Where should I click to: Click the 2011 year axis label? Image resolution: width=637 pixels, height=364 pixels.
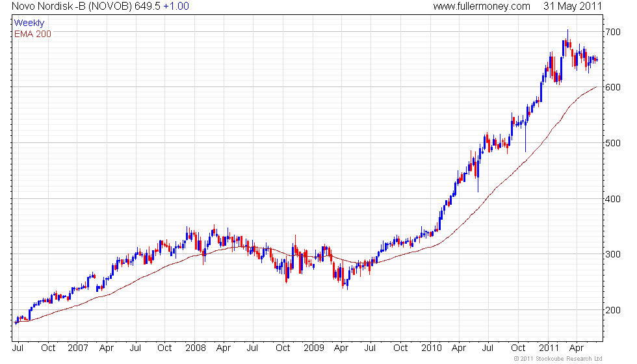tap(549, 348)
